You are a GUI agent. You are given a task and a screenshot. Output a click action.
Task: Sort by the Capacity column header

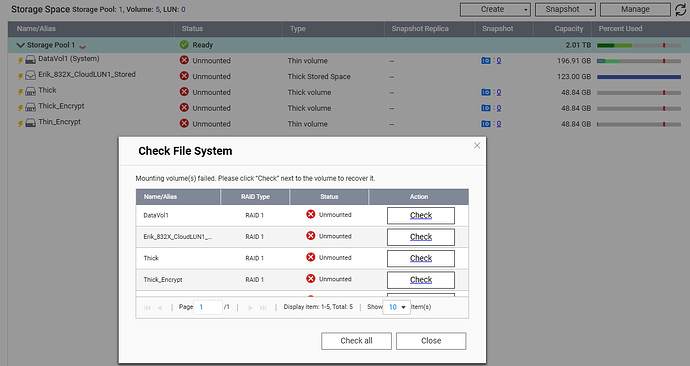click(x=569, y=29)
